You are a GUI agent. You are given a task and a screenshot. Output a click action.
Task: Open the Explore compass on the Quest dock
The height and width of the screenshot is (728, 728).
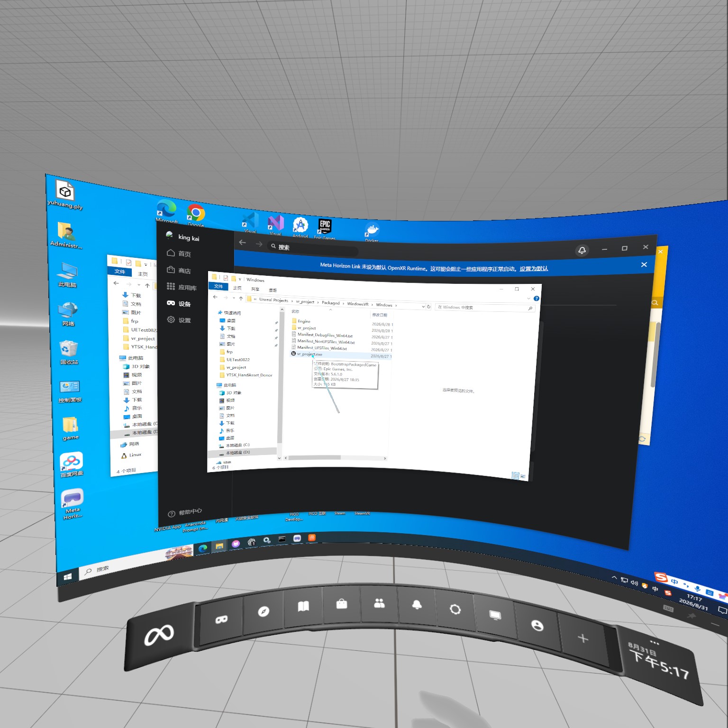[x=264, y=612]
